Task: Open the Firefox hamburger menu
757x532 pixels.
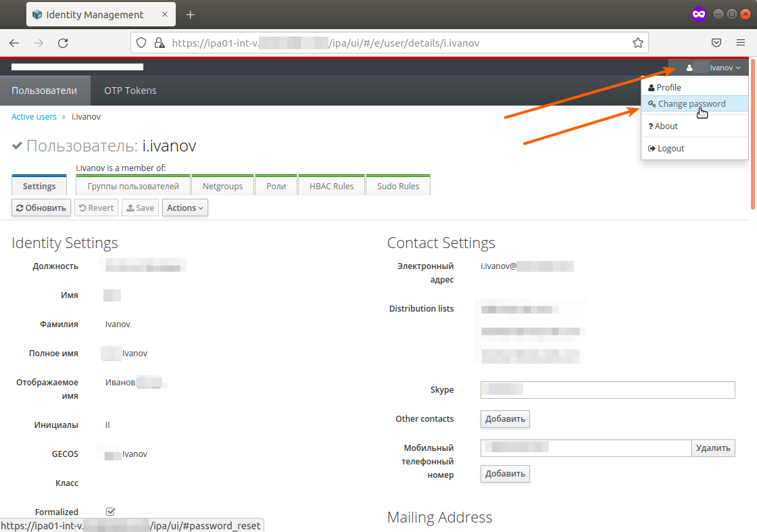Action: pos(741,43)
